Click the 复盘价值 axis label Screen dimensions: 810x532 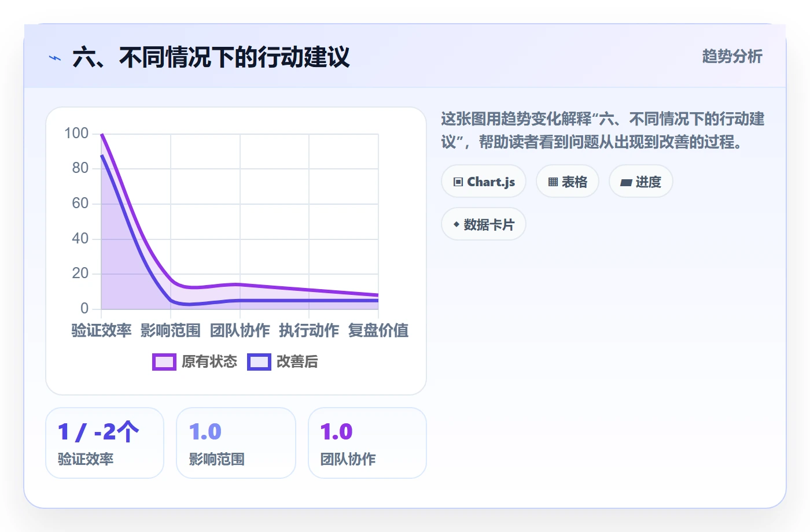tap(378, 331)
